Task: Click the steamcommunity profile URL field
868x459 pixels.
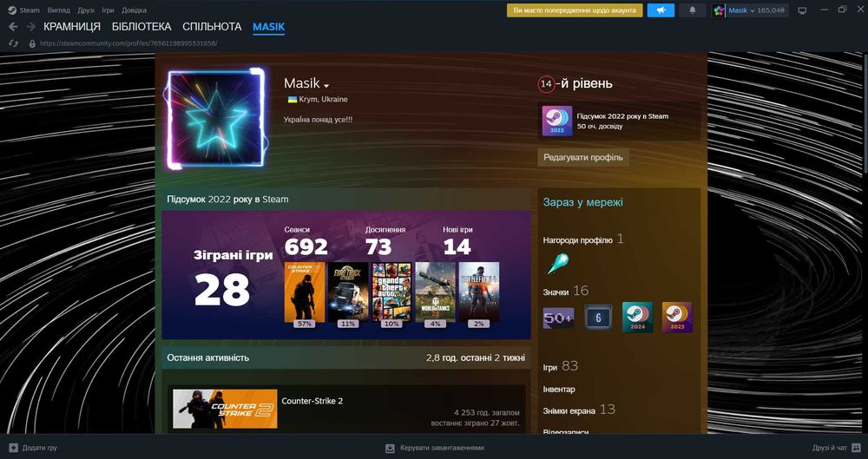Action: (x=129, y=43)
